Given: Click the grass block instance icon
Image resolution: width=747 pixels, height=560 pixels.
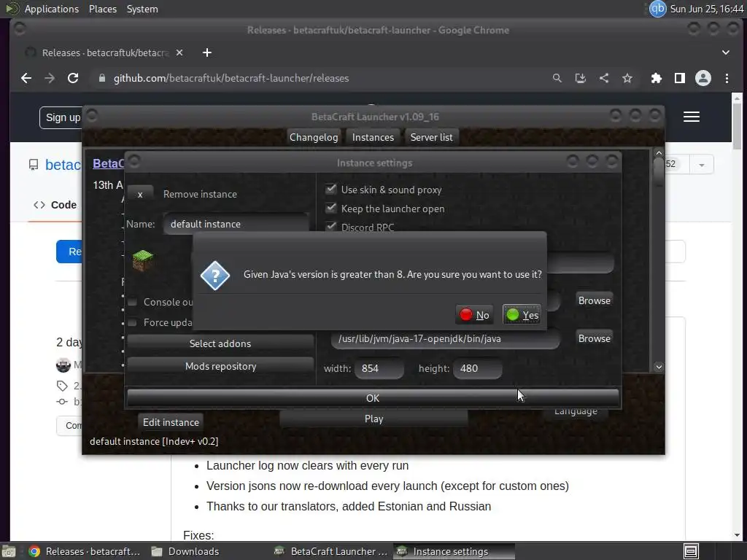Looking at the screenshot, I should click(142, 260).
